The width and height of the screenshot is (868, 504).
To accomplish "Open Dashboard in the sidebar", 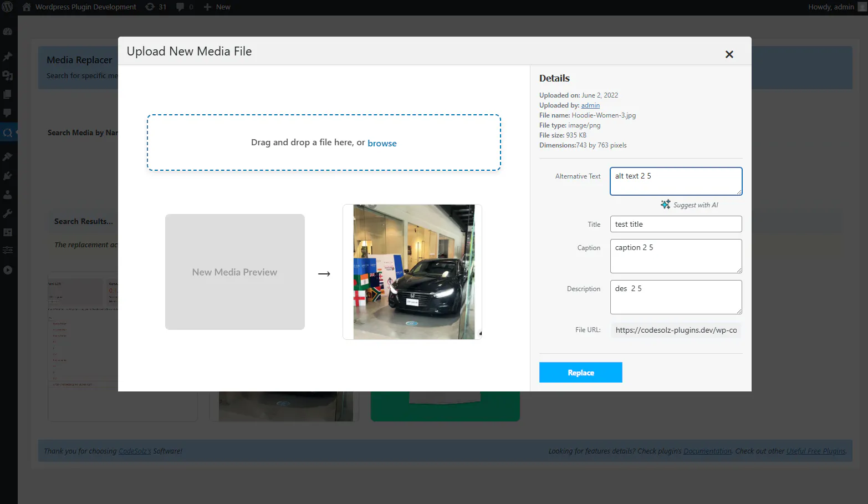I will coord(8,32).
